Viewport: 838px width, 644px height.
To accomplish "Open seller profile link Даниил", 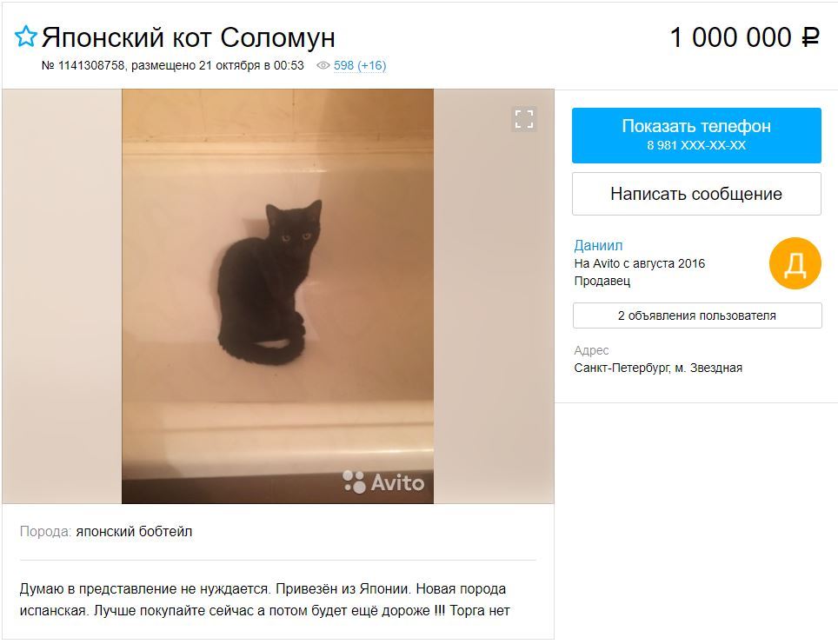I will (x=598, y=245).
